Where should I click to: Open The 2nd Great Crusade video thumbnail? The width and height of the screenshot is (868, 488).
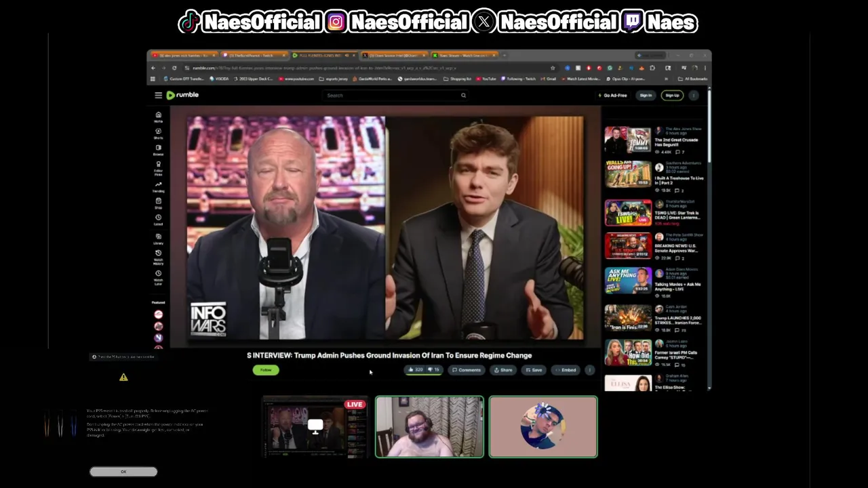pos(628,140)
